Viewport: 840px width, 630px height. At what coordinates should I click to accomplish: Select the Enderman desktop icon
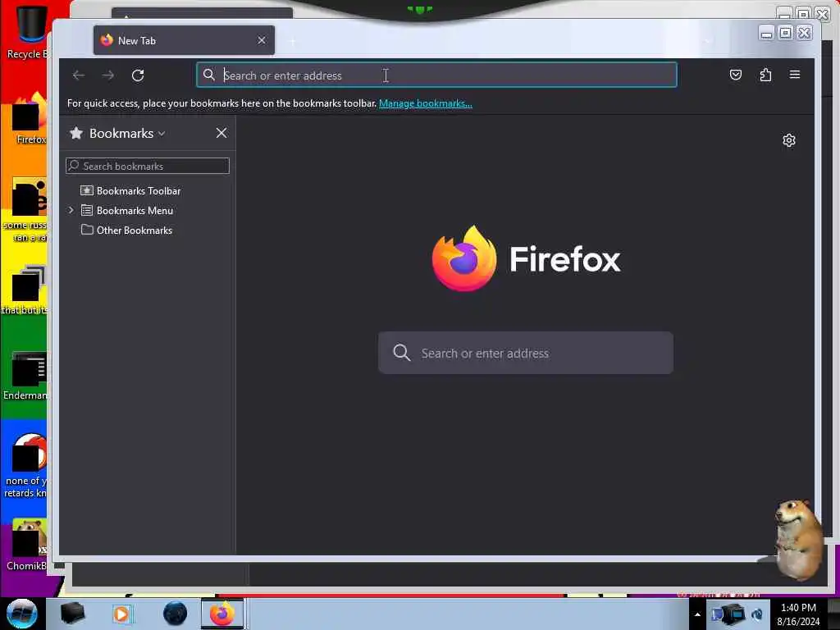[x=25, y=377]
